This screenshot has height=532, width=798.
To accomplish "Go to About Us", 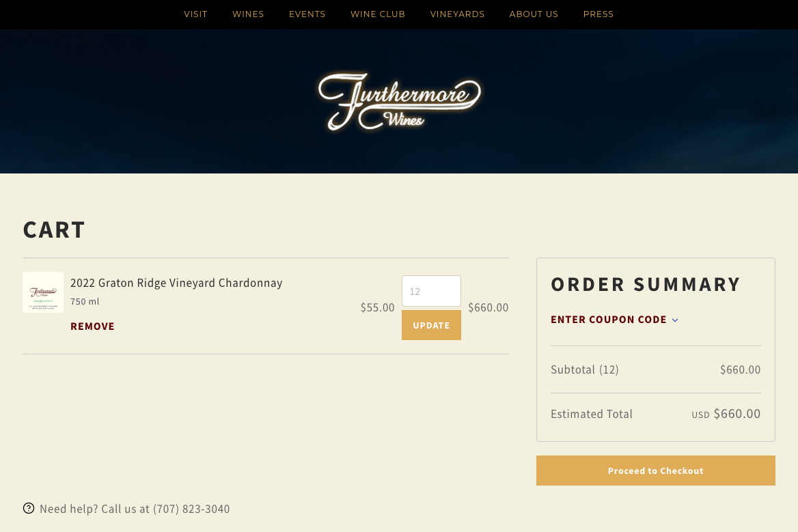I will [x=534, y=14].
